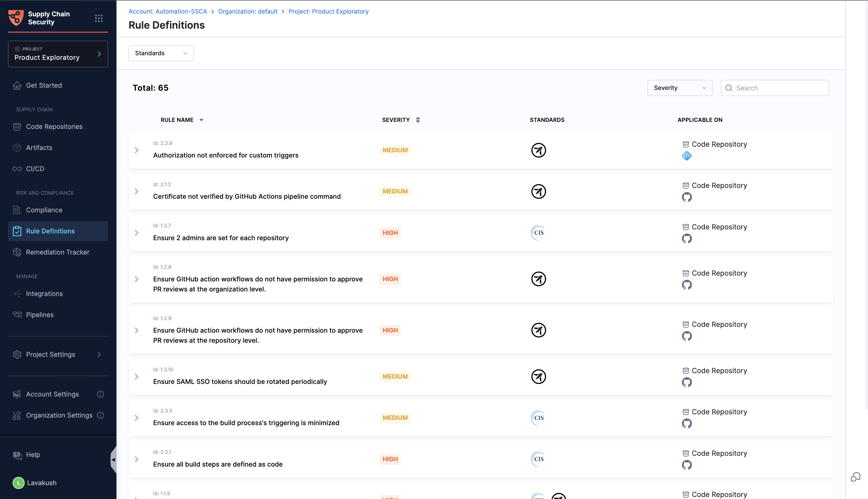Click the Organization Settings info icon
Viewport: 868px width, 499px height.
100,415
